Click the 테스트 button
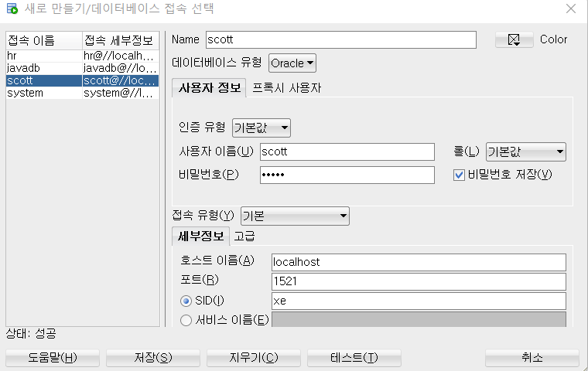The image size is (588, 371). (x=354, y=358)
